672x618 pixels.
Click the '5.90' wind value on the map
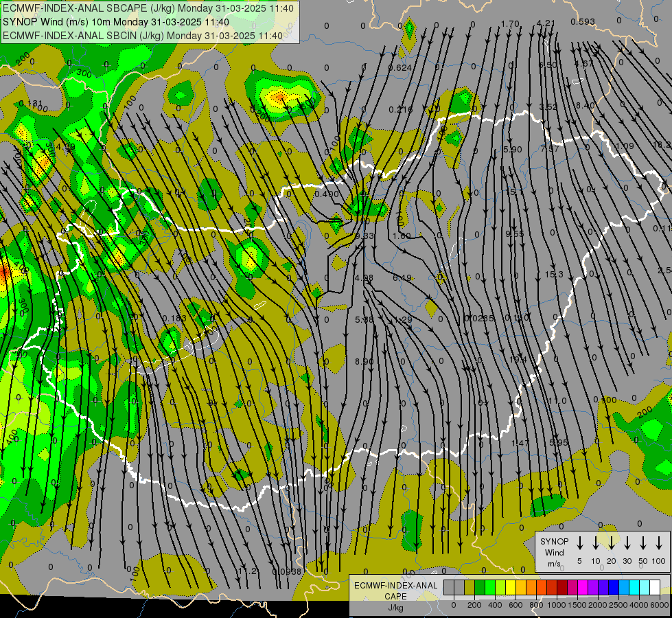click(x=513, y=149)
